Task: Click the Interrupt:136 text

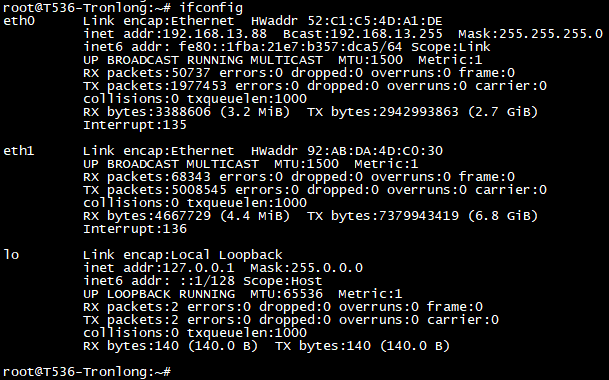Action: (x=135, y=229)
